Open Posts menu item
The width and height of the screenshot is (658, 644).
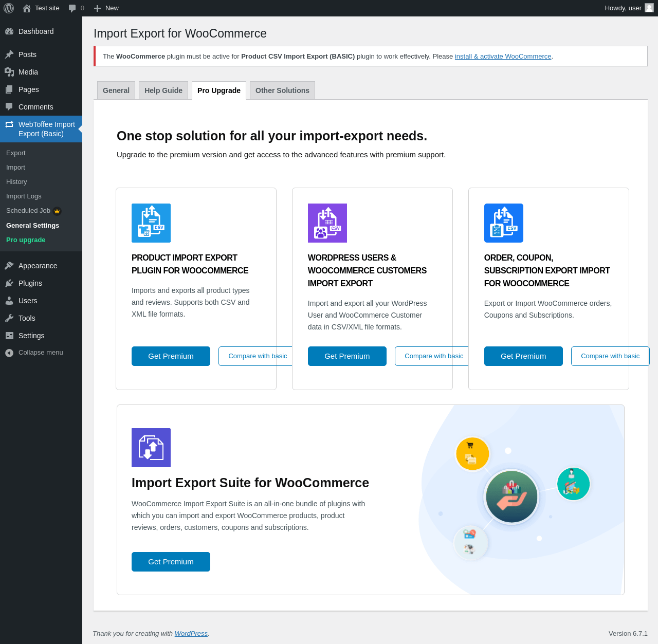[x=41, y=54]
